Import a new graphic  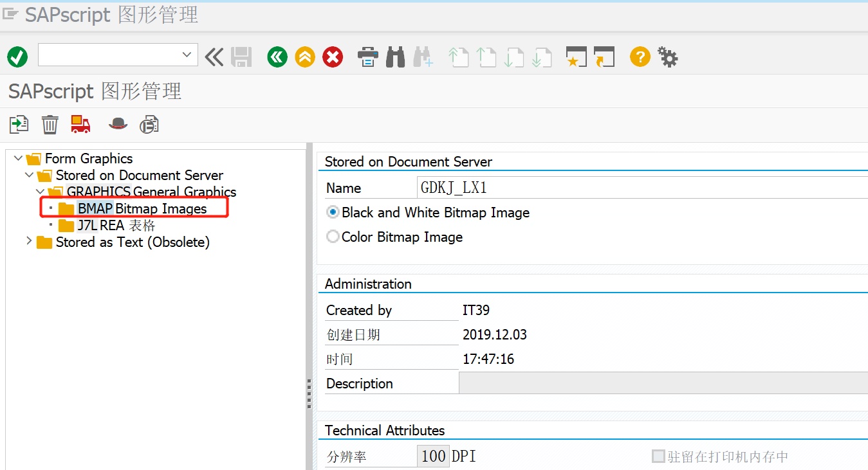18,123
